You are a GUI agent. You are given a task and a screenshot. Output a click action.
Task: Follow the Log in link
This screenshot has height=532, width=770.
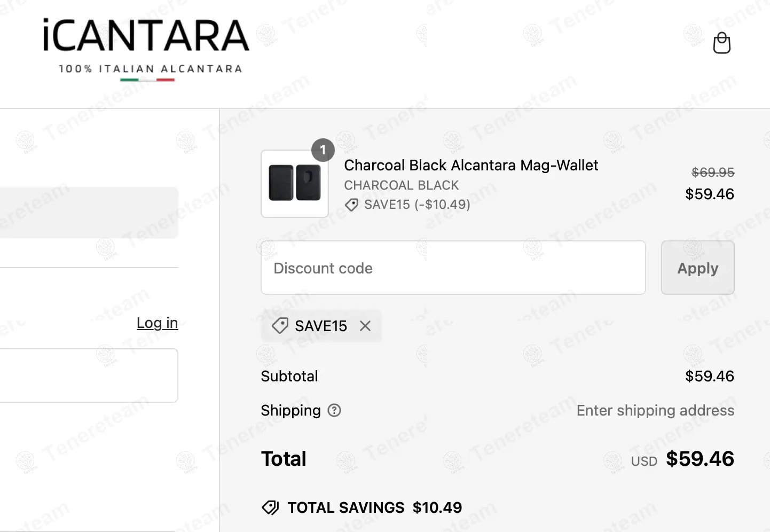(x=157, y=323)
